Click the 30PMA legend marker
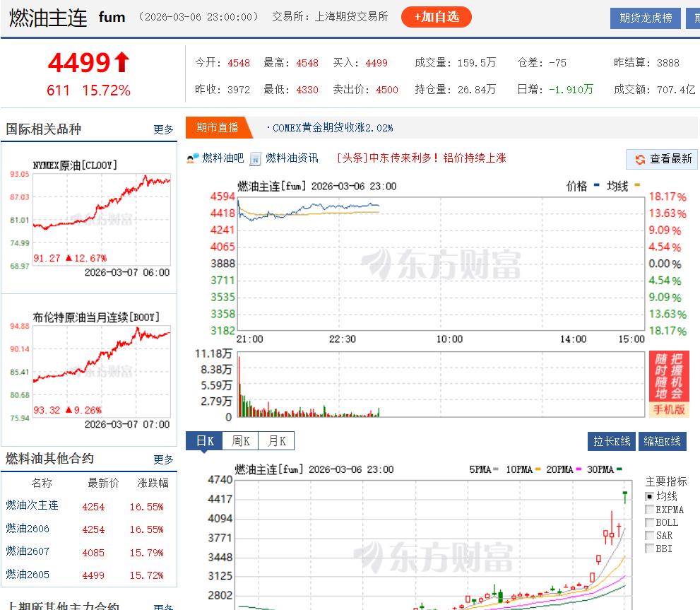700x610 pixels. pos(619,469)
